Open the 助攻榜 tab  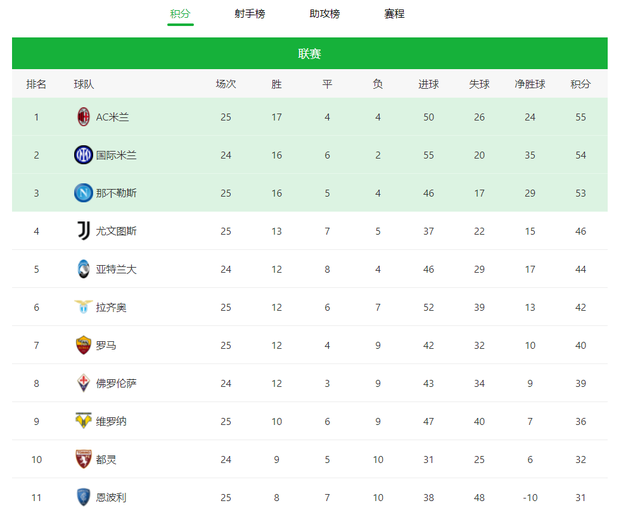click(324, 14)
